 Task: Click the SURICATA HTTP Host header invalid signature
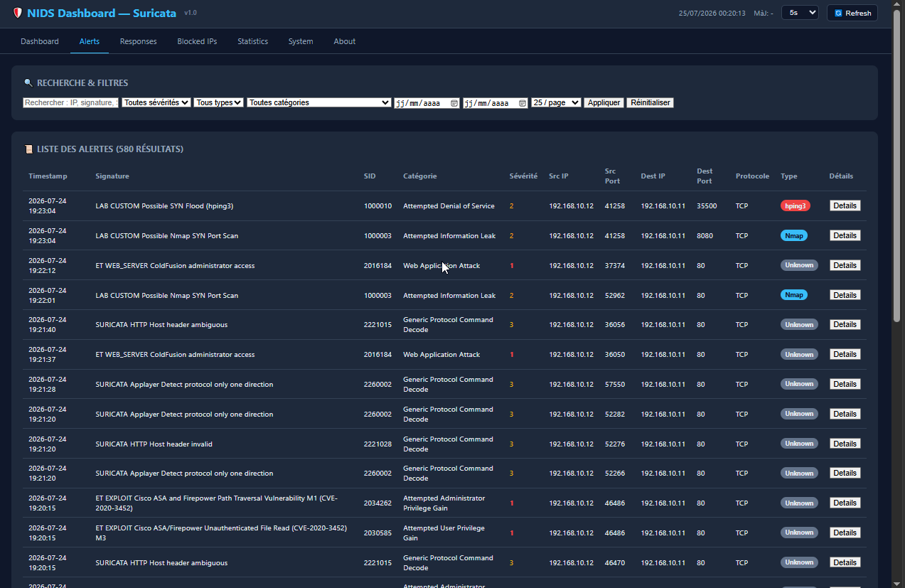154,444
